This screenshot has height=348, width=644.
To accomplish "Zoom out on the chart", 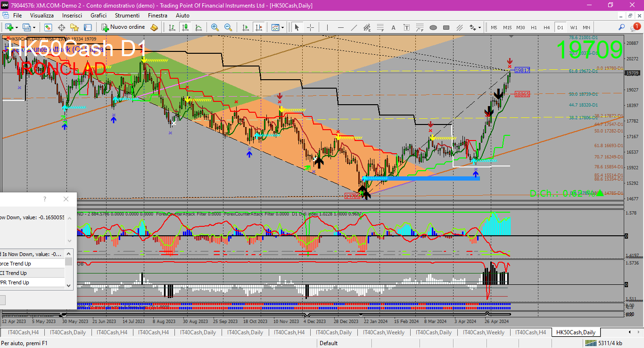I will pos(228,27).
